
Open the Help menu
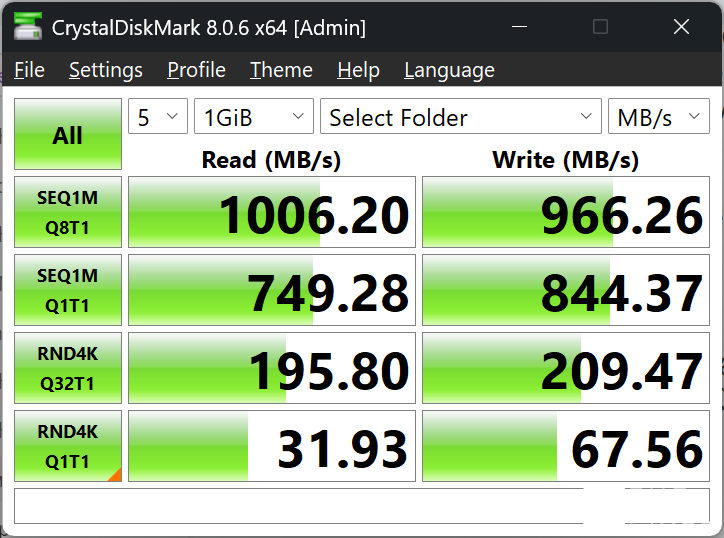[358, 70]
